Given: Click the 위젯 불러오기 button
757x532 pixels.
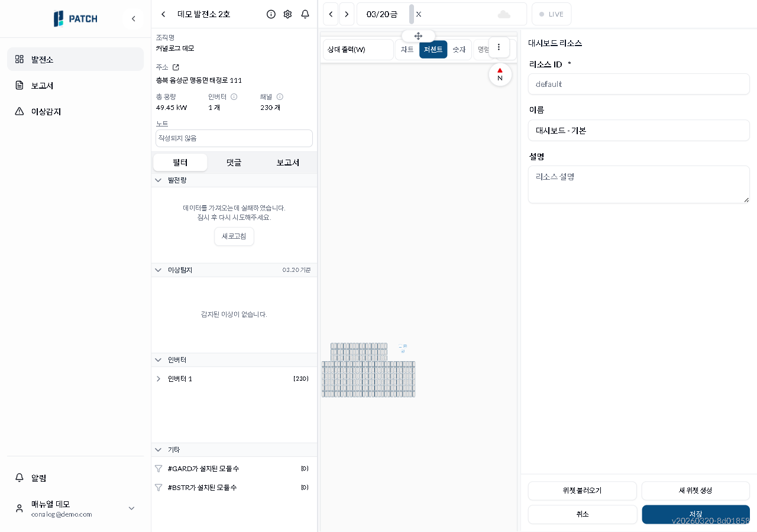Looking at the screenshot, I should coord(582,491).
